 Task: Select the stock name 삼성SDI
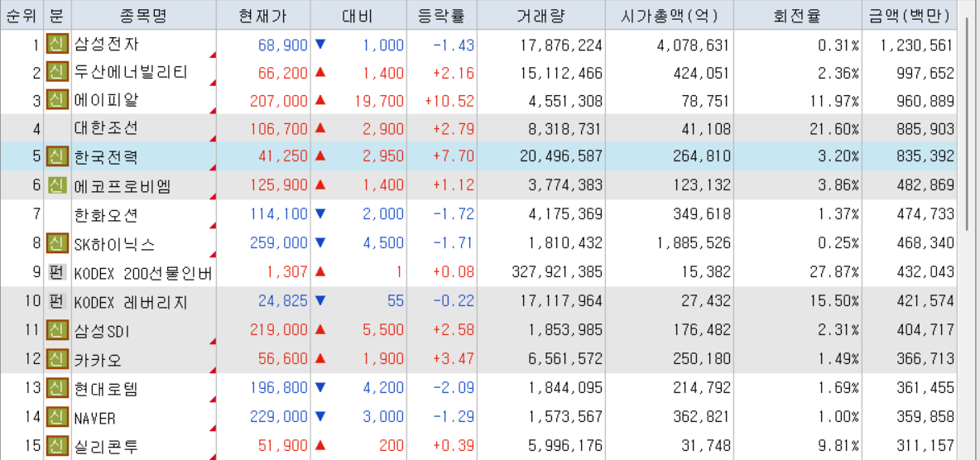102,330
